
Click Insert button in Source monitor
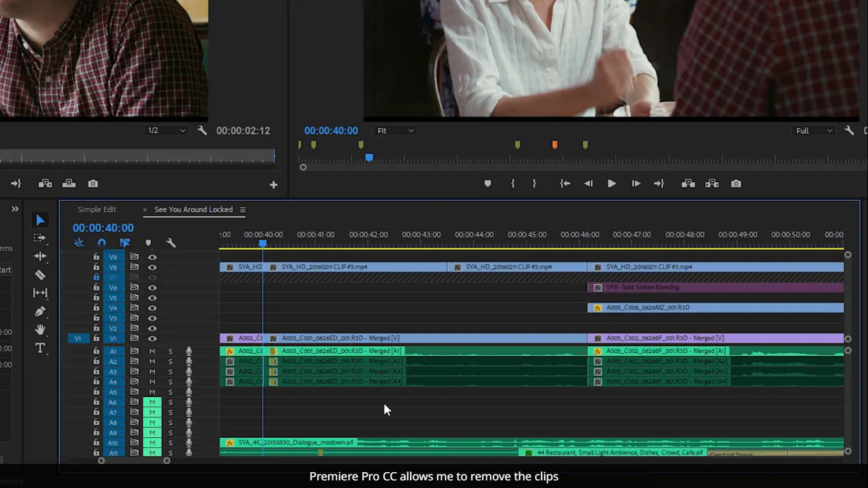coord(45,184)
